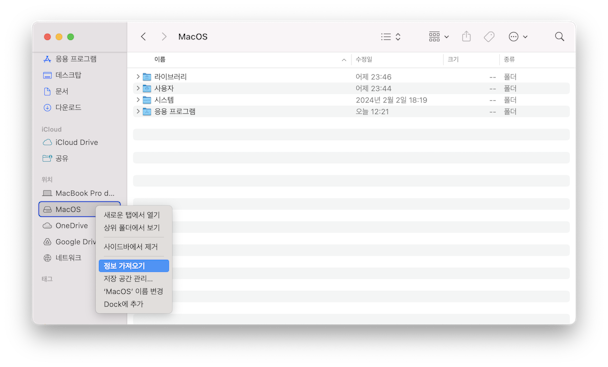
Task: Open iCloud Drive in sidebar
Action: [x=76, y=142]
